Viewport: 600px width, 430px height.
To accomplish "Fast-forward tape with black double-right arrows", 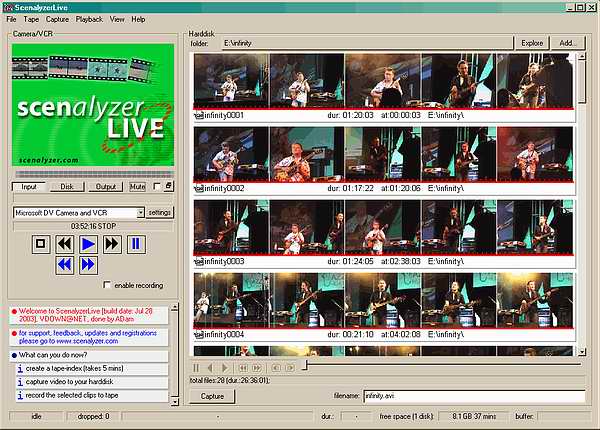I will click(x=112, y=244).
